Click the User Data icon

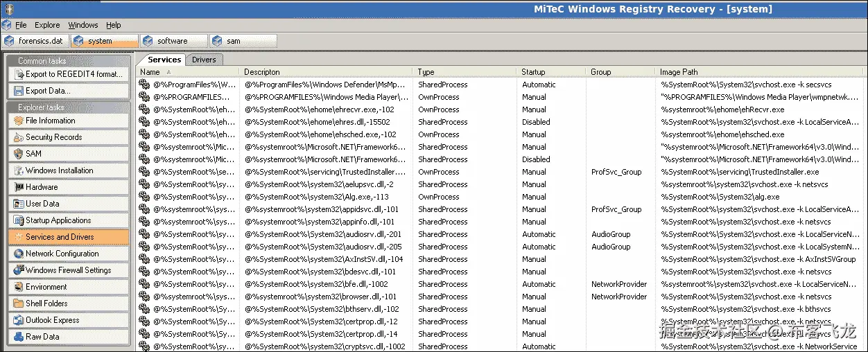click(x=18, y=204)
